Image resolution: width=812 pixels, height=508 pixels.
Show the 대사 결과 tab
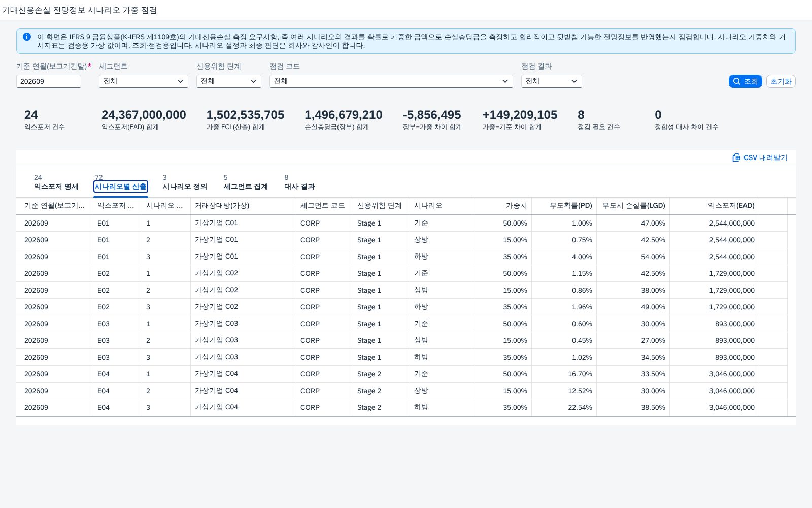299,186
